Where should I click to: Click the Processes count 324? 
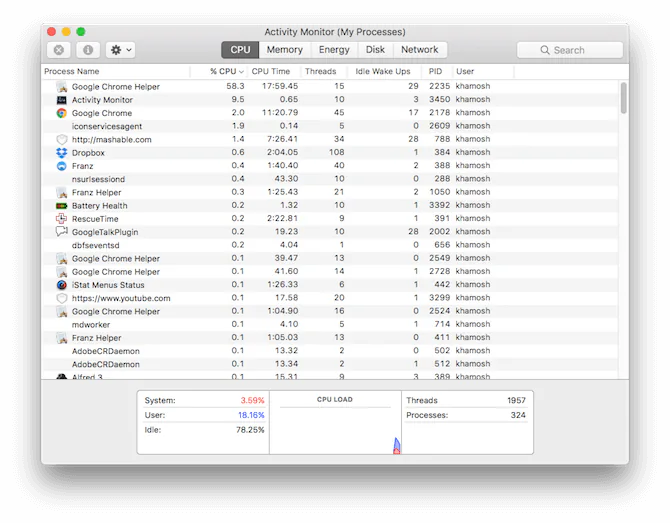[518, 415]
